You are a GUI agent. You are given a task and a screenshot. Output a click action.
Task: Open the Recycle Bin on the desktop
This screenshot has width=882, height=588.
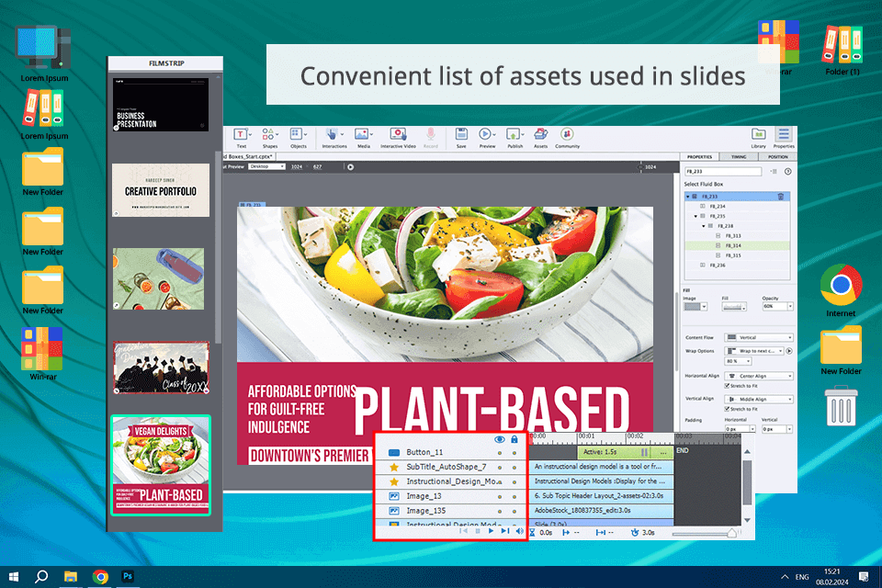point(841,406)
